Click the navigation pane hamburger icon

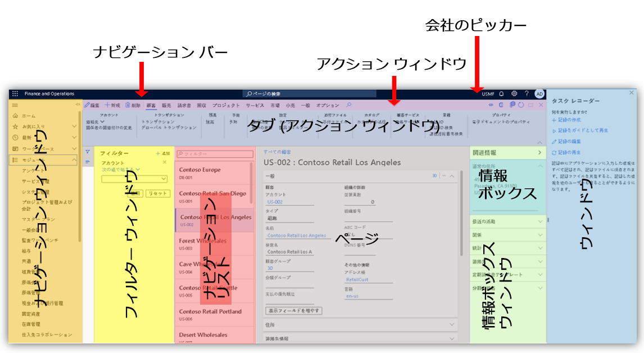pos(15,105)
